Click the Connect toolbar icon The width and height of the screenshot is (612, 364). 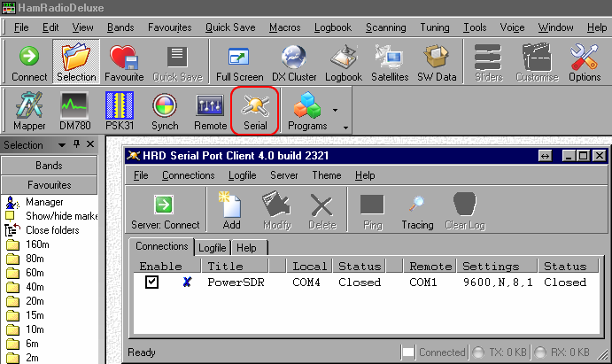[x=29, y=64]
